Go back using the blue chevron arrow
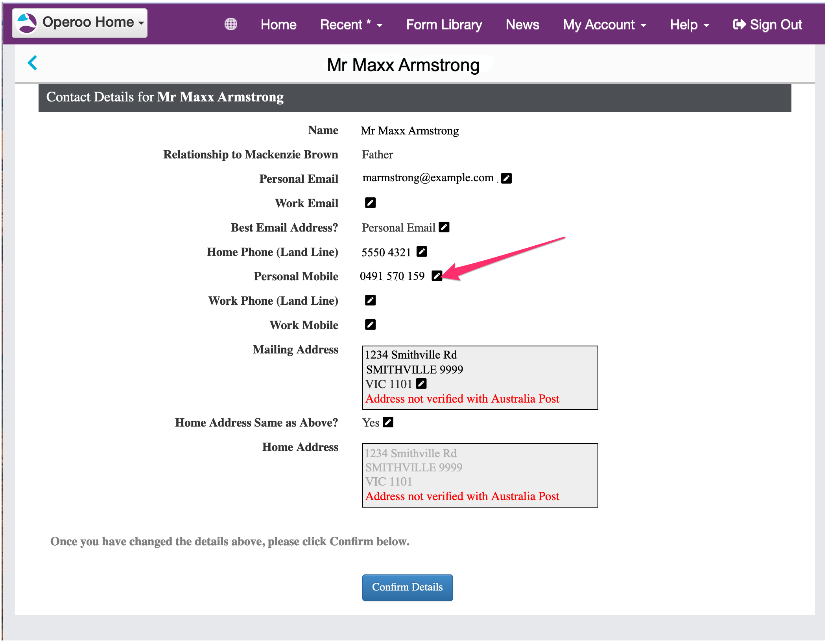Image resolution: width=828 pixels, height=644 pixels. pyautogui.click(x=33, y=63)
